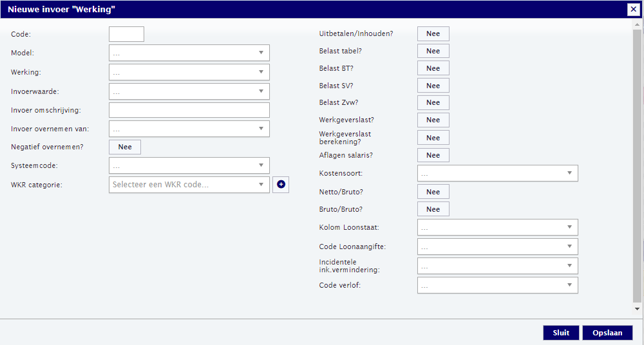Open the Model dropdown
This screenshot has height=345, width=644.
189,53
